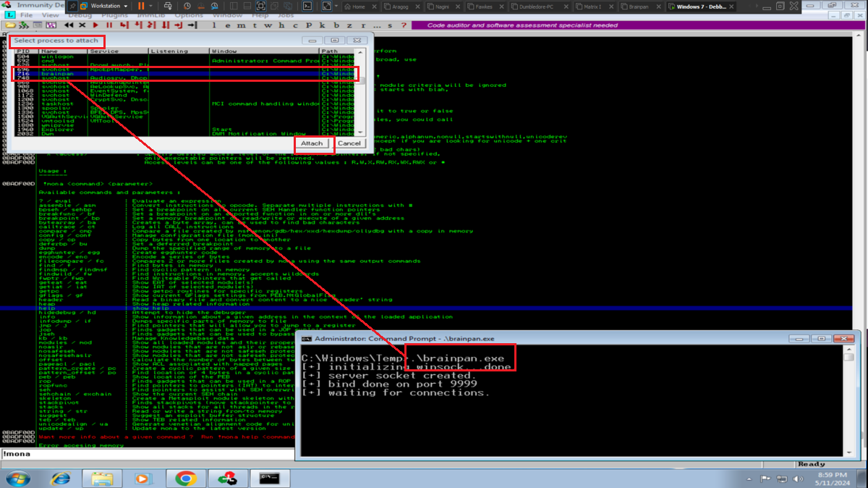Select the taskhost process row
The width and height of the screenshot is (868, 488).
click(185, 104)
